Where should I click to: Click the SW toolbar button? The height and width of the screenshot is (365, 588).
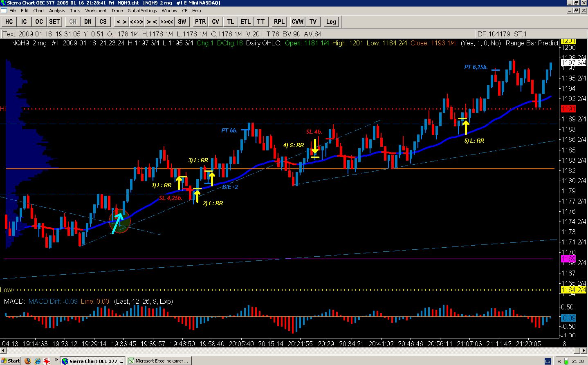pos(182,22)
